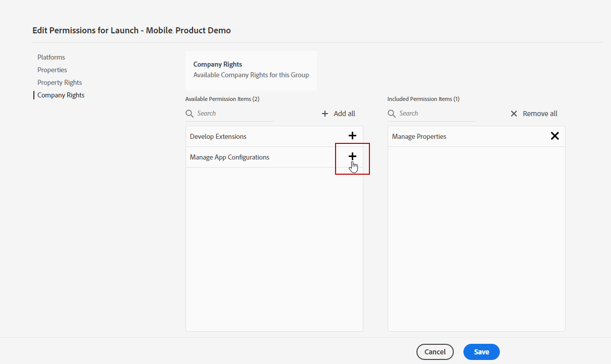Click plus icon beside Manage App Configurations
611x364 pixels.
[x=353, y=157]
